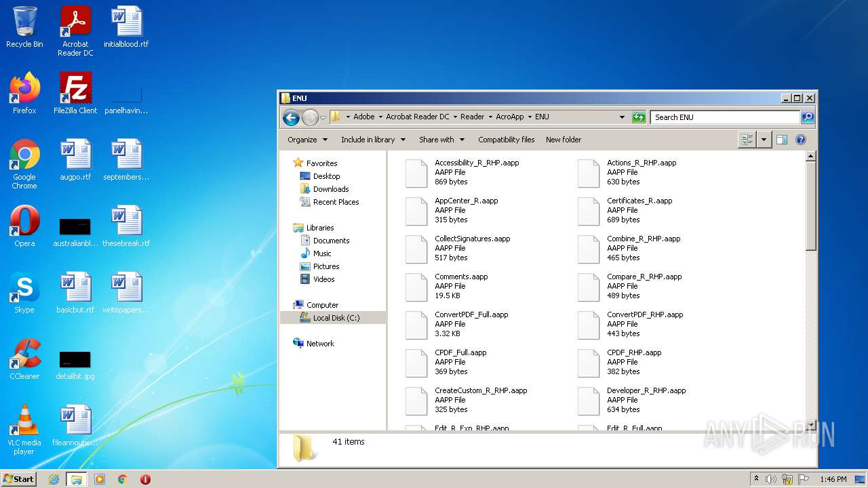Click the New folder button
The height and width of the screenshot is (488, 868).
(564, 140)
